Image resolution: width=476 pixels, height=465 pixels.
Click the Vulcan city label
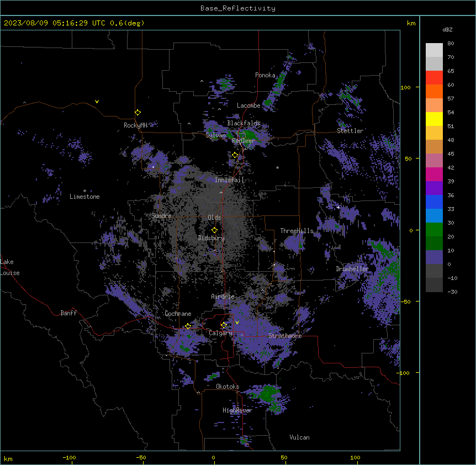click(x=299, y=437)
